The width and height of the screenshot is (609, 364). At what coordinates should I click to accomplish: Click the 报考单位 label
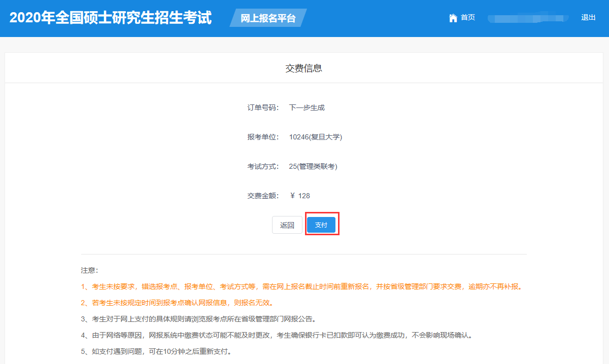point(263,137)
